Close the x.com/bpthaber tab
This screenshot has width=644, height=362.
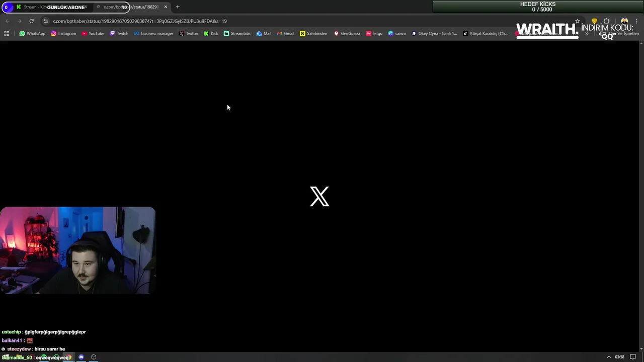point(166,7)
